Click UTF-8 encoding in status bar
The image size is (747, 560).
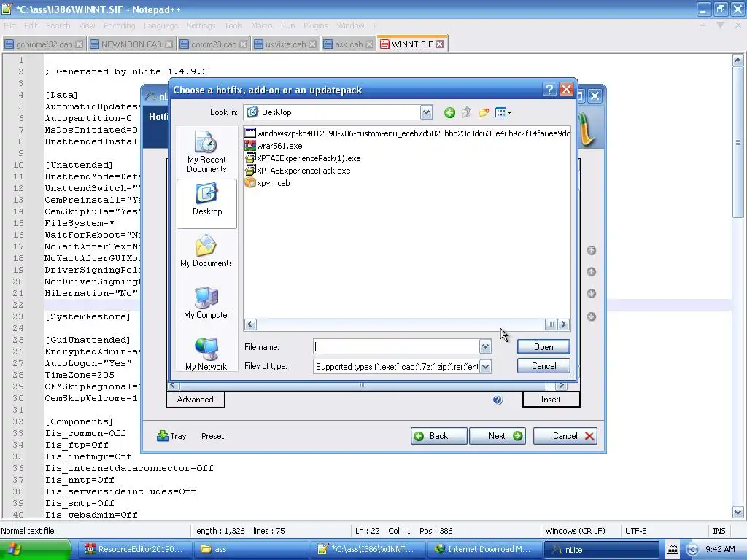(x=636, y=531)
